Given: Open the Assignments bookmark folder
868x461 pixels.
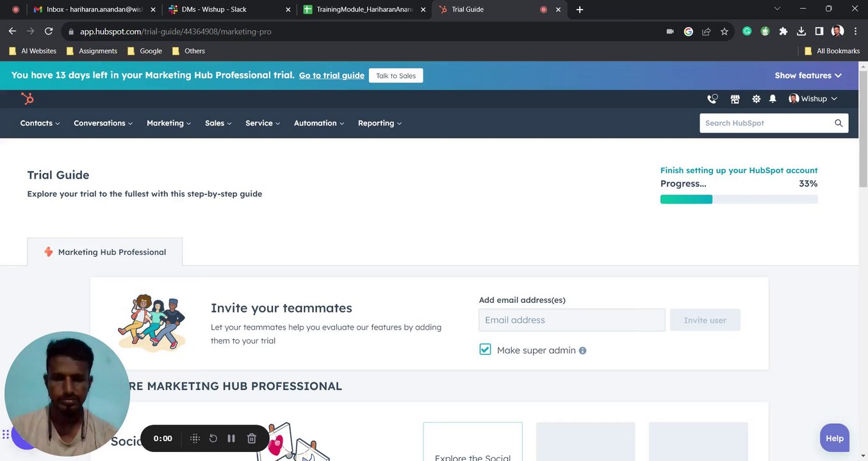Looking at the screenshot, I should coord(92,51).
